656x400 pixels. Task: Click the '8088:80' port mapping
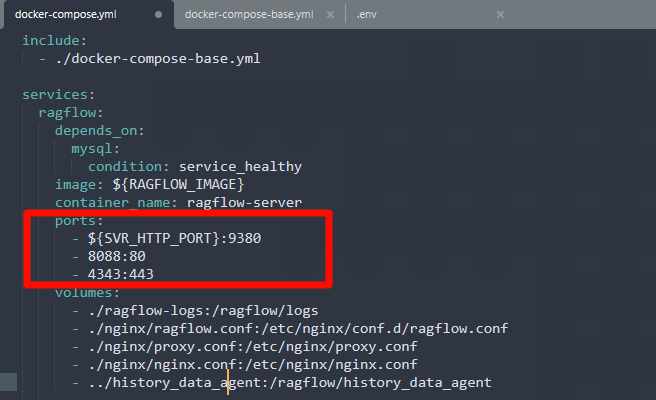pos(117,256)
